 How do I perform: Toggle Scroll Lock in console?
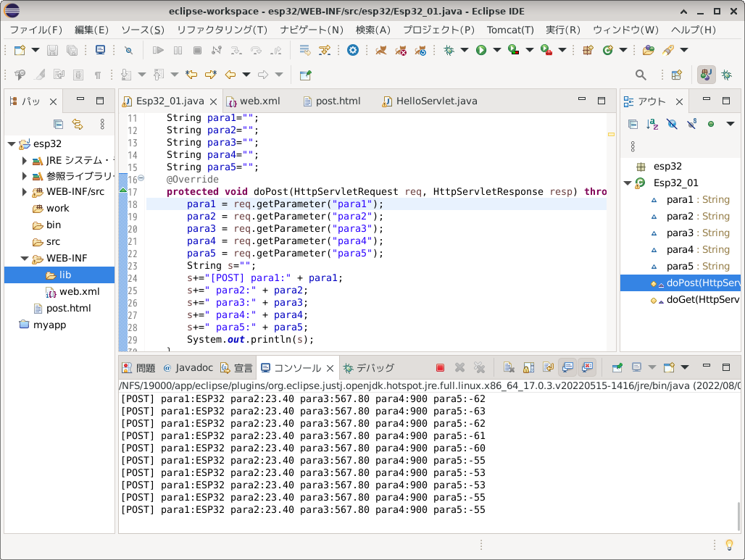(x=528, y=367)
